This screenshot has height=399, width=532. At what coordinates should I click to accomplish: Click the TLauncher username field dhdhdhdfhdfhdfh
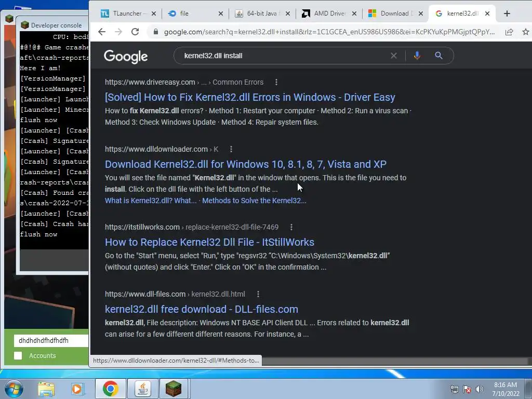(x=51, y=341)
